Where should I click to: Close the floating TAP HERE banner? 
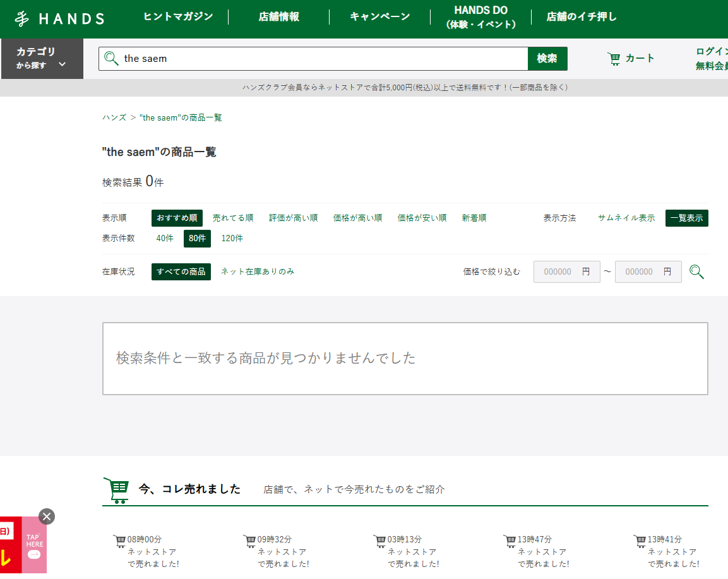[47, 516]
